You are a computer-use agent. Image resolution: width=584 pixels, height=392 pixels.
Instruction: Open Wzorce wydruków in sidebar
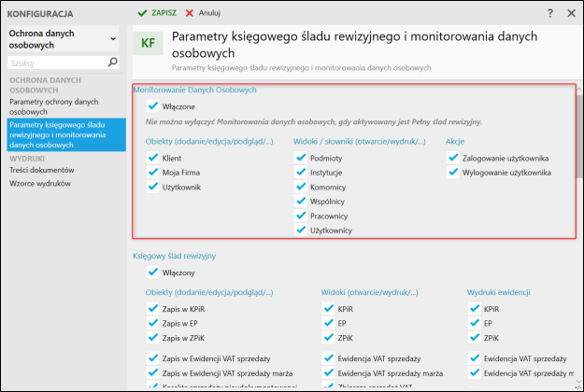coord(39,183)
